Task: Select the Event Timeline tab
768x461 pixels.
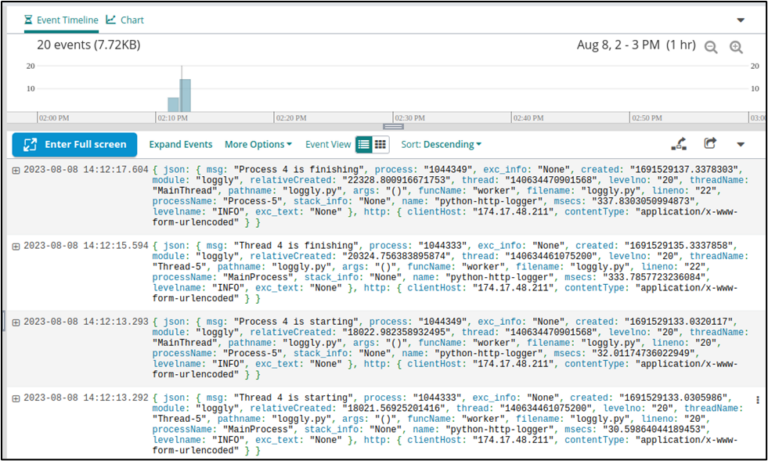Action: [x=61, y=19]
